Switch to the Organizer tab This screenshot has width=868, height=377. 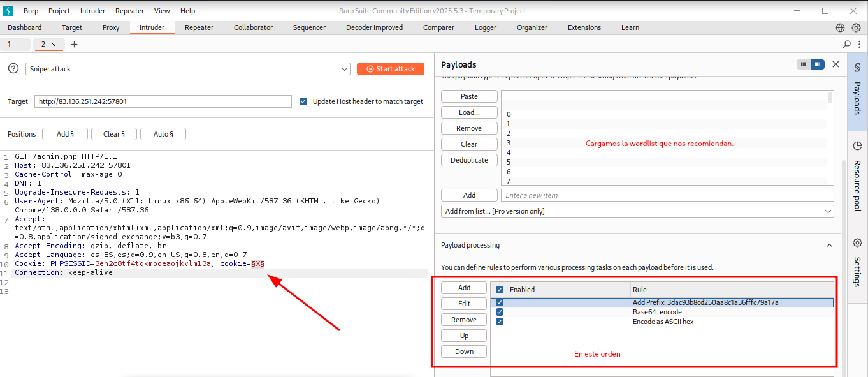pos(532,27)
